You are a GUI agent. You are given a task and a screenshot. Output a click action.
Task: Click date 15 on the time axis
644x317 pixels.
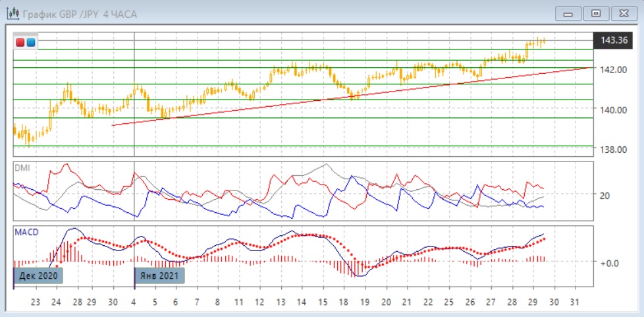(x=322, y=302)
